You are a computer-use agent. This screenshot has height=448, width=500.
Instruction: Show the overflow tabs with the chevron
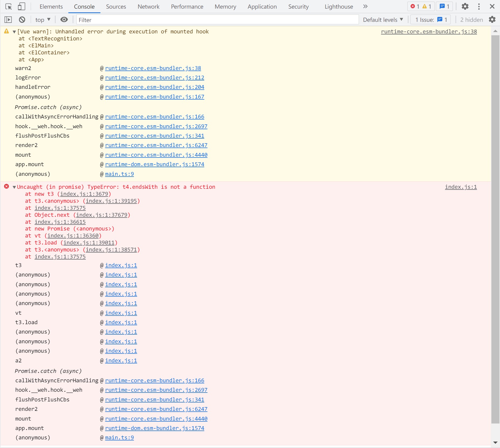[x=365, y=6]
